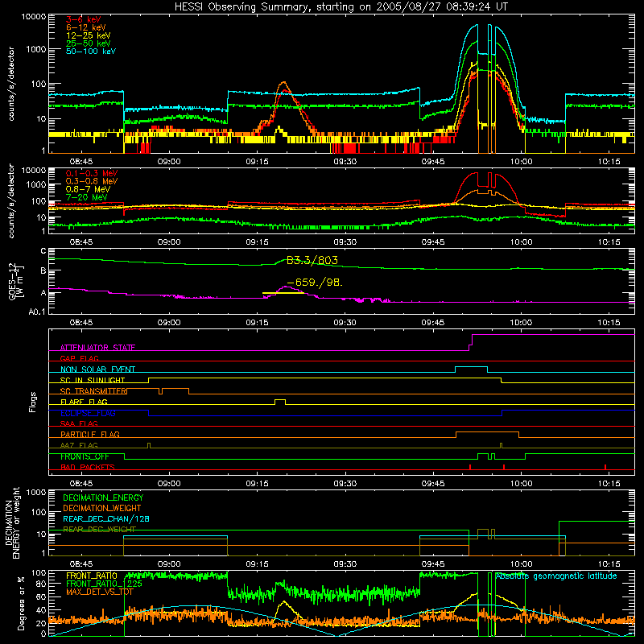Select the 3-6 keV legend label
The height and width of the screenshot is (644, 644).
tap(84, 19)
